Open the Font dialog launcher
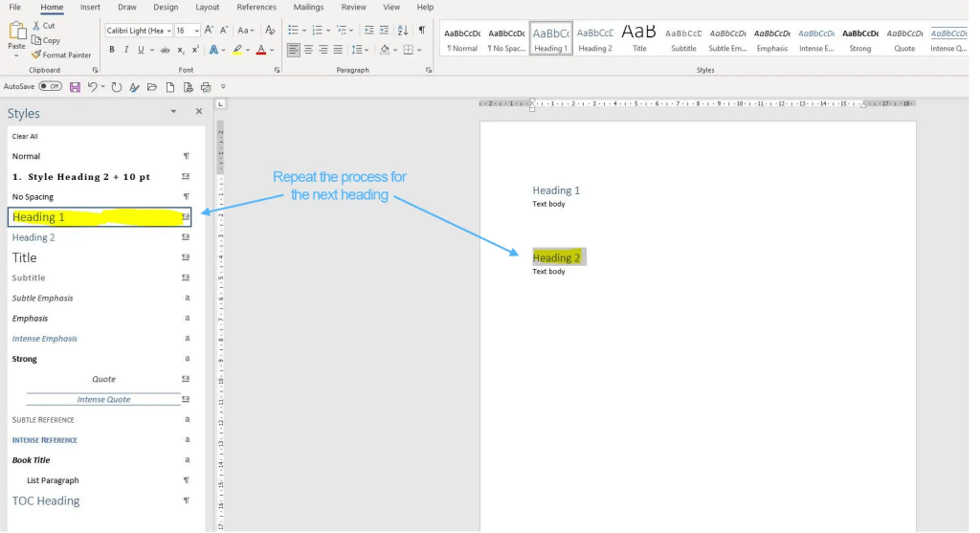 pyautogui.click(x=277, y=70)
